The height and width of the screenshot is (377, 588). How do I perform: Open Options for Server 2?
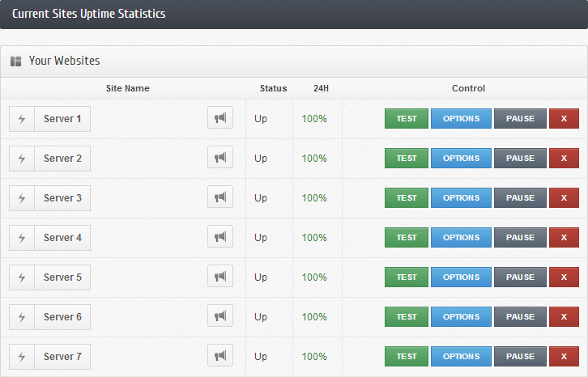[x=461, y=159]
